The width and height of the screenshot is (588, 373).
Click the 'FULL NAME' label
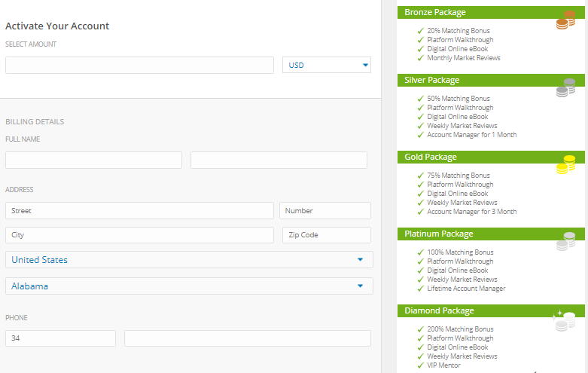coord(23,139)
